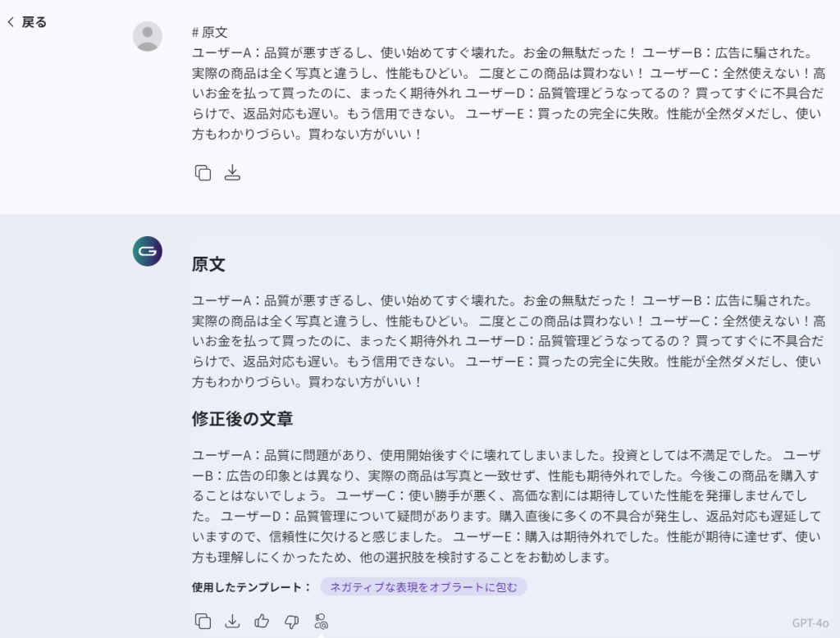Click the gray user profile avatar
The image size is (840, 638).
click(148, 36)
